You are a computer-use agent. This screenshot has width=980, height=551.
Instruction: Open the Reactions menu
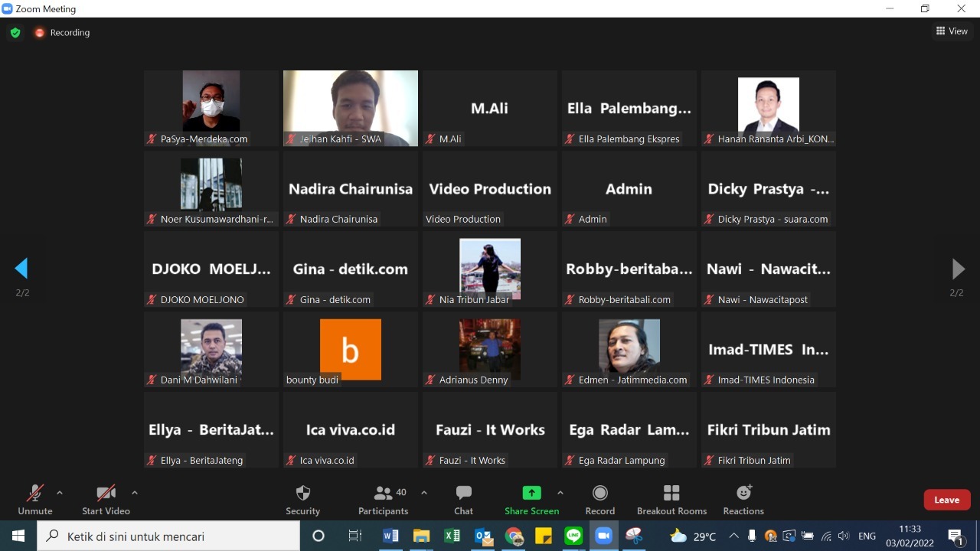click(x=743, y=500)
